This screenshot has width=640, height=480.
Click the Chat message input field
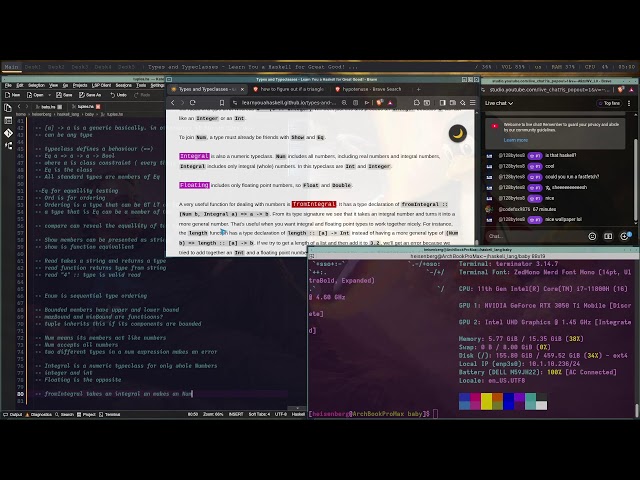click(535, 236)
